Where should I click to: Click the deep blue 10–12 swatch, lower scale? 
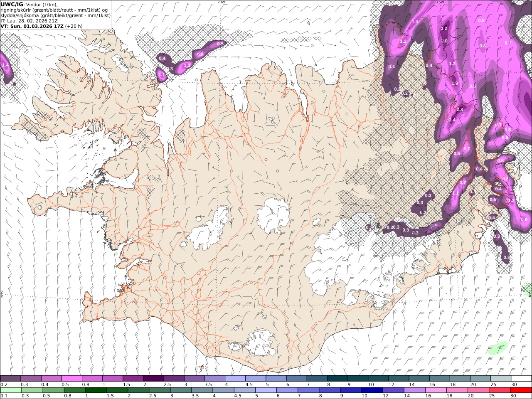pyautogui.click(x=372, y=390)
